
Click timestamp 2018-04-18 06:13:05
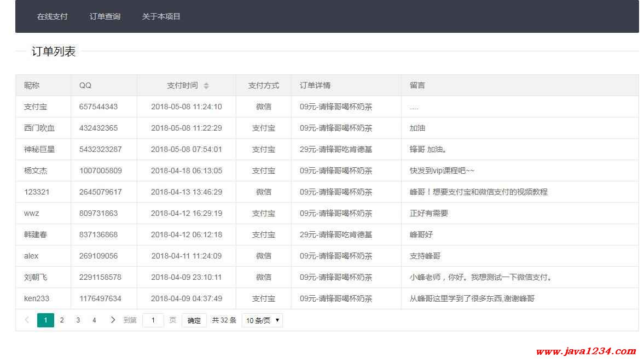click(x=187, y=171)
